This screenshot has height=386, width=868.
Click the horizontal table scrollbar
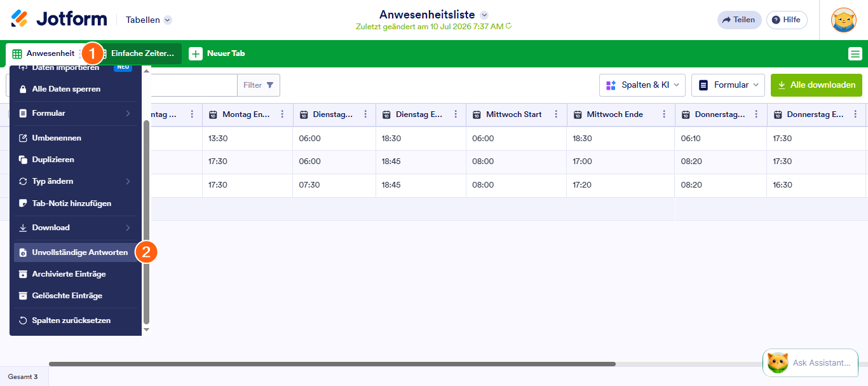pyautogui.click(x=332, y=364)
